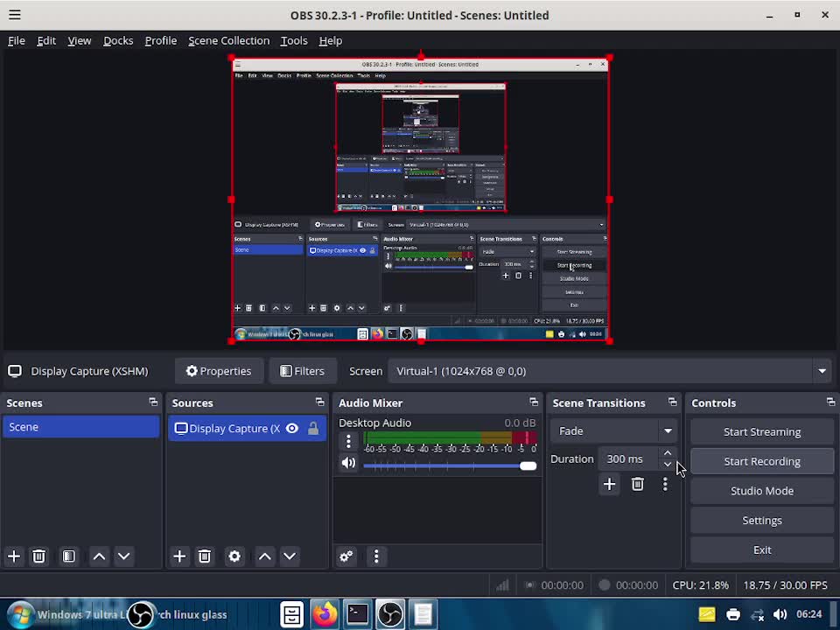Click the OBS Studio taskbar icon
This screenshot has width=840, height=630.
[x=390, y=614]
